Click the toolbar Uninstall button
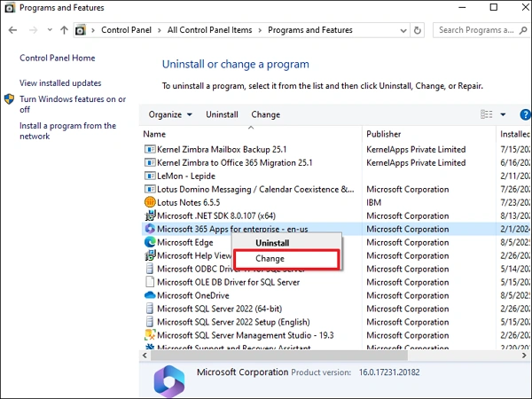The height and width of the screenshot is (399, 532). tap(222, 114)
